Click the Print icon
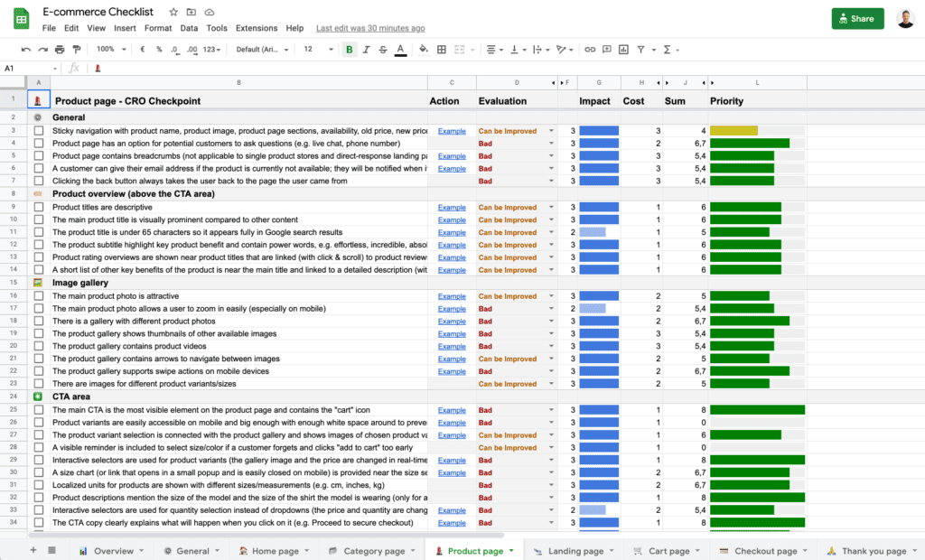Image resolution: width=925 pixels, height=560 pixels. point(60,50)
